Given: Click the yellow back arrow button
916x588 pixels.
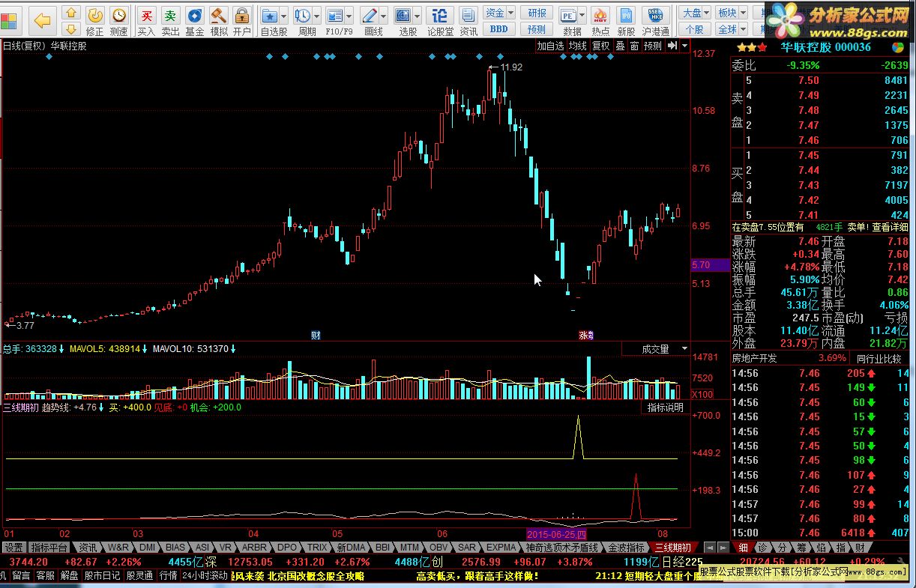Looking at the screenshot, I should [43, 20].
